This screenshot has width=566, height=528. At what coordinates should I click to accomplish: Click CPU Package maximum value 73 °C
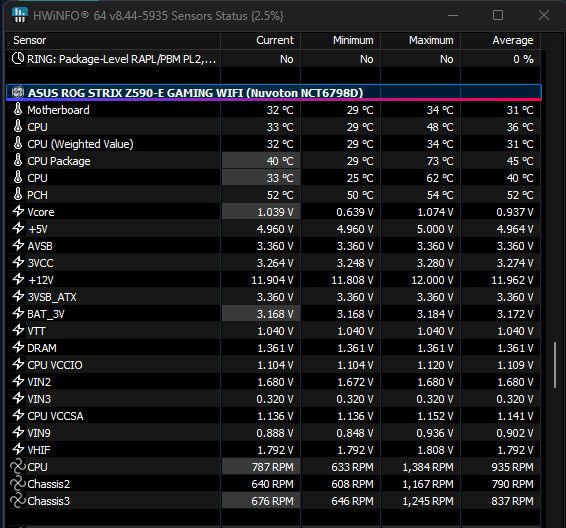coord(440,161)
